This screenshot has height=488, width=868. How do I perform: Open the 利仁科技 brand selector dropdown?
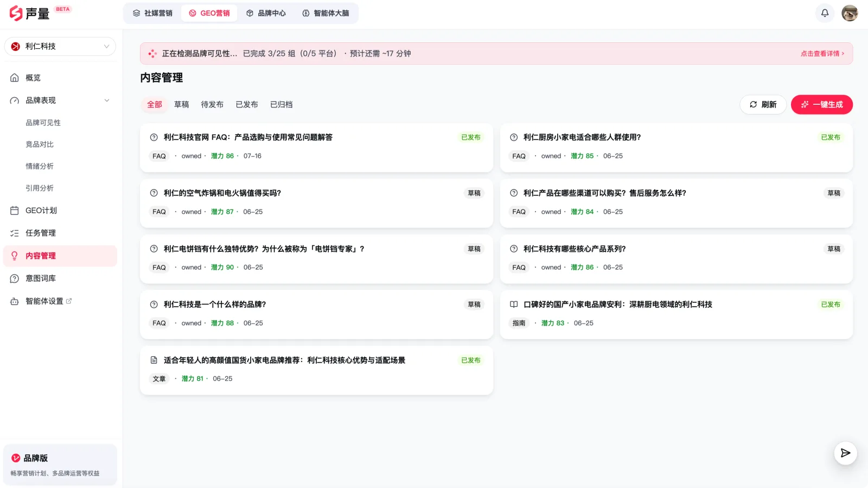[x=60, y=46]
